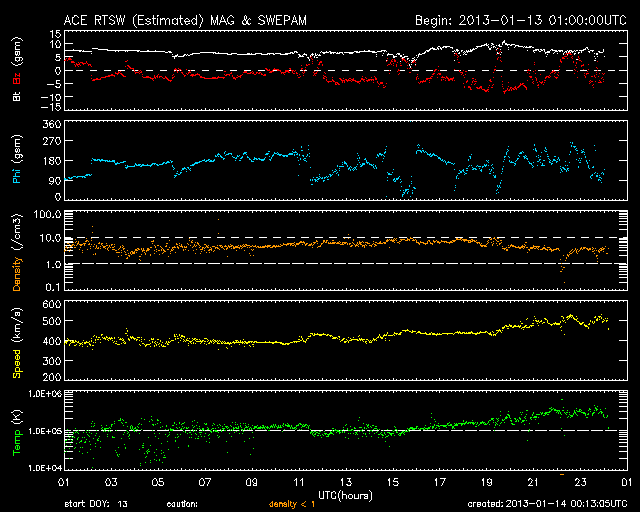Click the start DOY: 13 text
This screenshot has height=512, width=640.
(96, 504)
